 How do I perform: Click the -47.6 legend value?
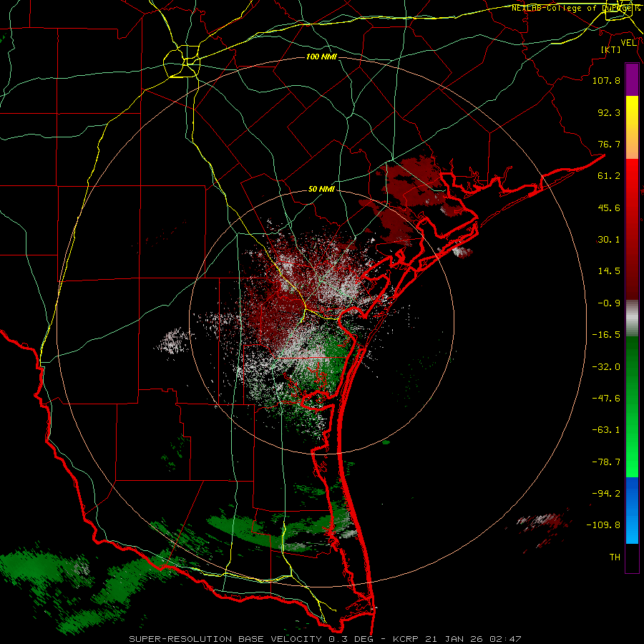606,399
